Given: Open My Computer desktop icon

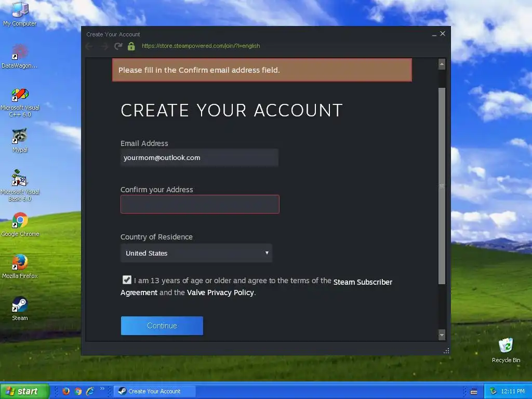Looking at the screenshot, I should click(x=20, y=14).
